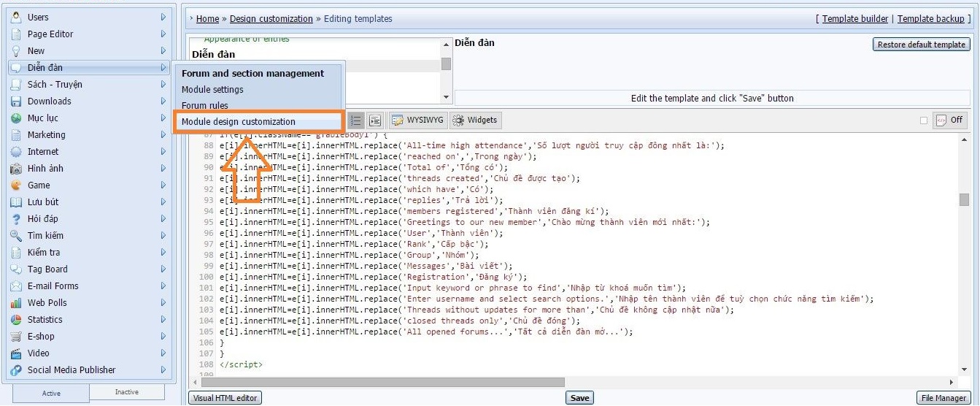Expand the Tag Board submenu arrow

click(163, 269)
